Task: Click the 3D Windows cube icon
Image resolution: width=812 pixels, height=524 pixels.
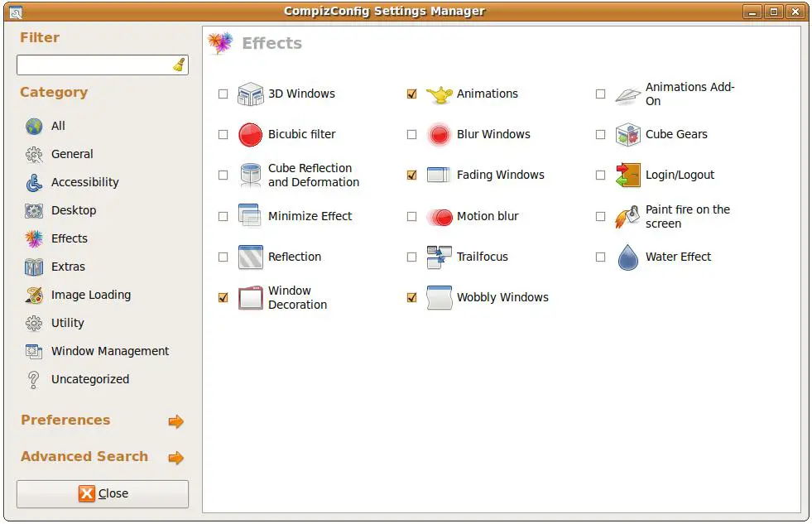Action: coord(250,94)
